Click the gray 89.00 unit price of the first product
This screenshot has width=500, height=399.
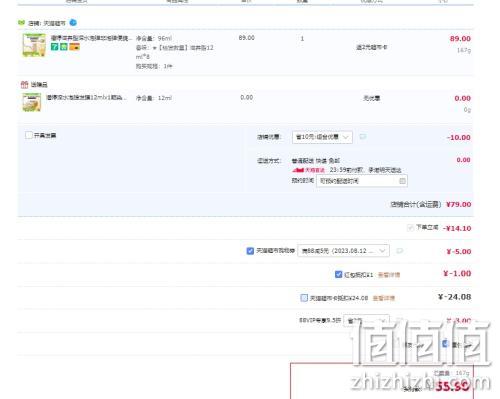click(x=247, y=38)
